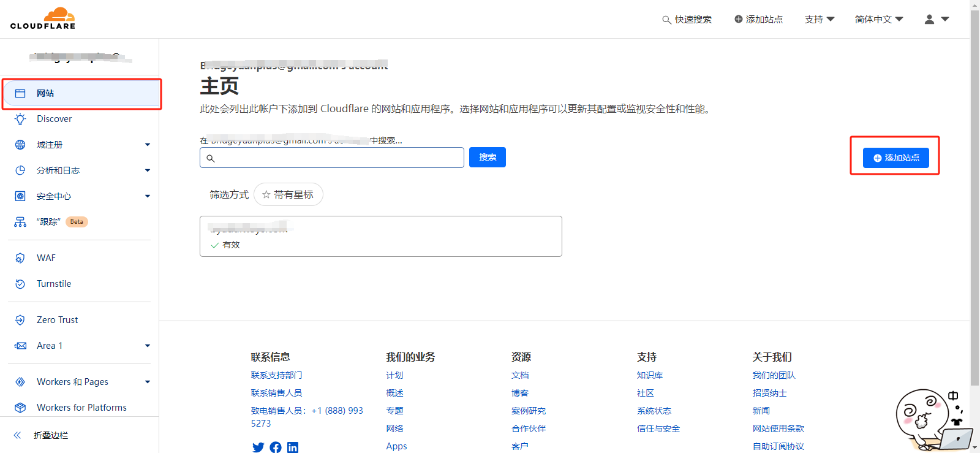The height and width of the screenshot is (453, 980).
Task: Click the blue 添加站点 button
Action: (896, 158)
